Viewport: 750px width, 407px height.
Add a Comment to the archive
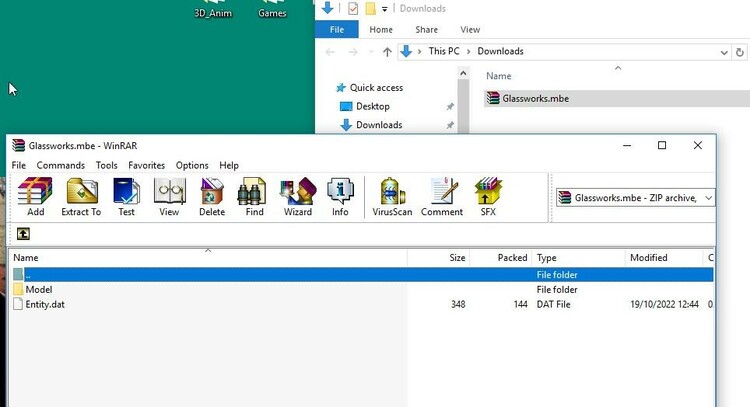tap(442, 197)
